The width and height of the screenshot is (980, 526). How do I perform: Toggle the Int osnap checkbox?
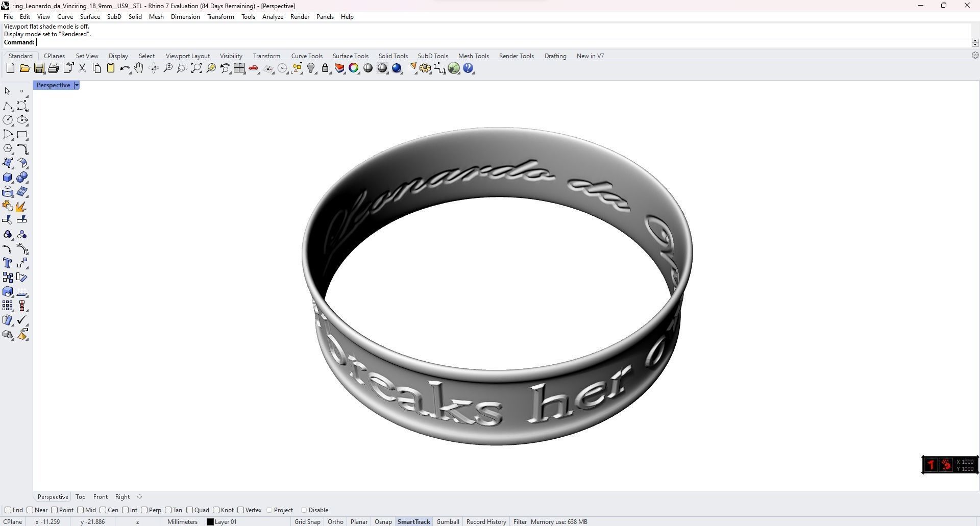click(x=125, y=510)
